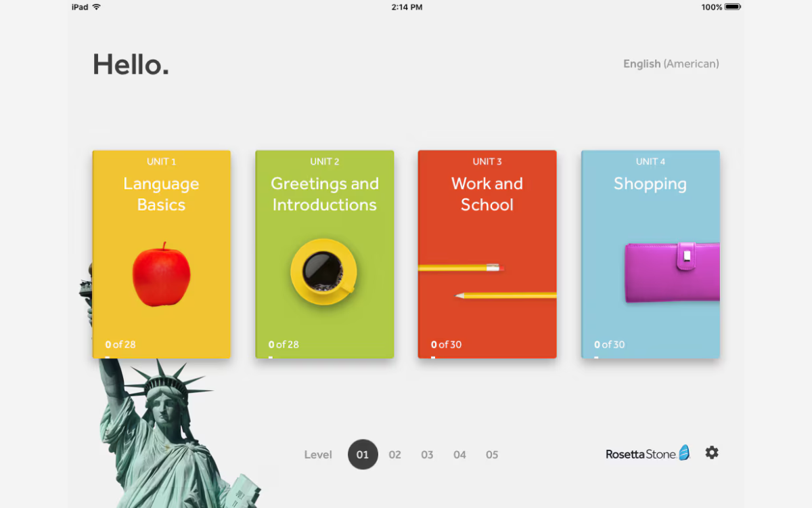This screenshot has height=508, width=812.
Task: Tap the Hello greeting heading
Action: click(x=131, y=64)
